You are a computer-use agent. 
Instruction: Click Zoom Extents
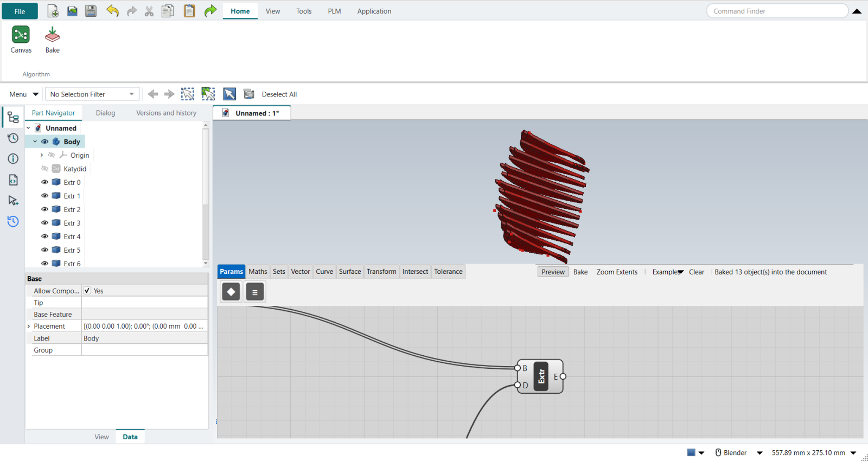(x=617, y=272)
